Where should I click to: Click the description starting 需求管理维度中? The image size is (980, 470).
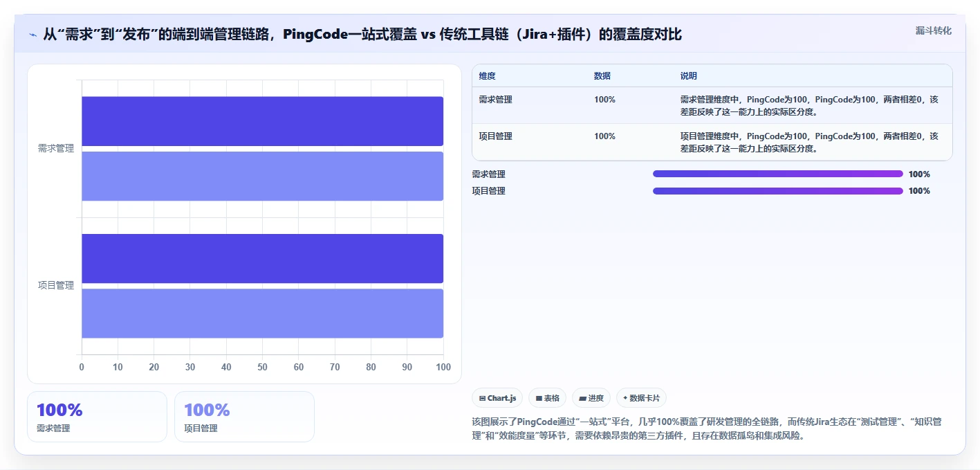pos(809,105)
